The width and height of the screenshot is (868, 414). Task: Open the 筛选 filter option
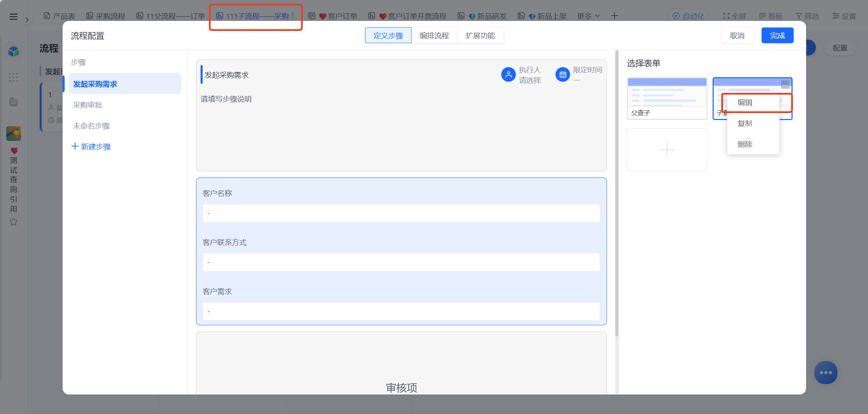click(x=808, y=16)
